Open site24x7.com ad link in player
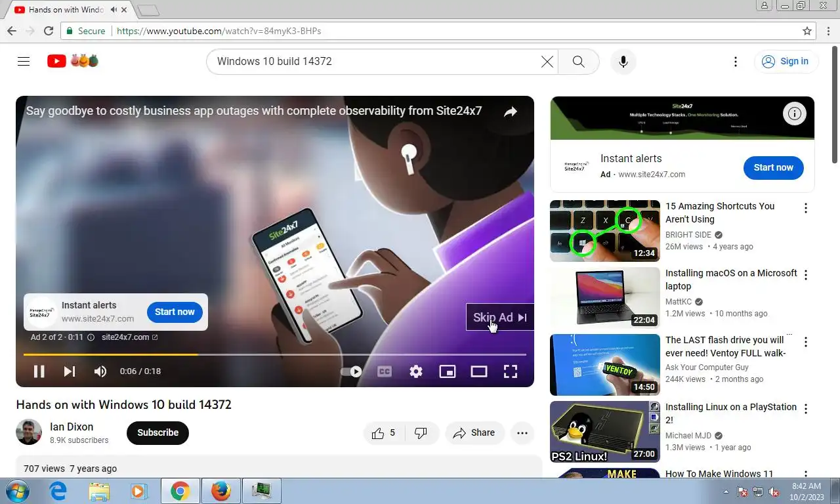This screenshot has height=504, width=840. (129, 337)
